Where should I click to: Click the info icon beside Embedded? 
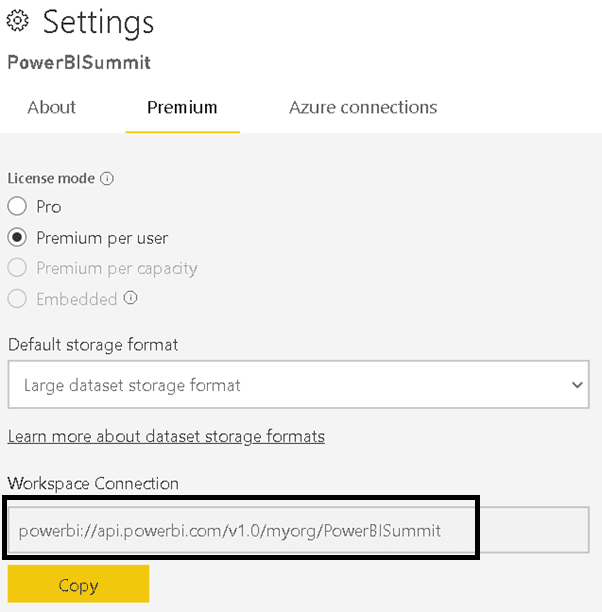(130, 298)
